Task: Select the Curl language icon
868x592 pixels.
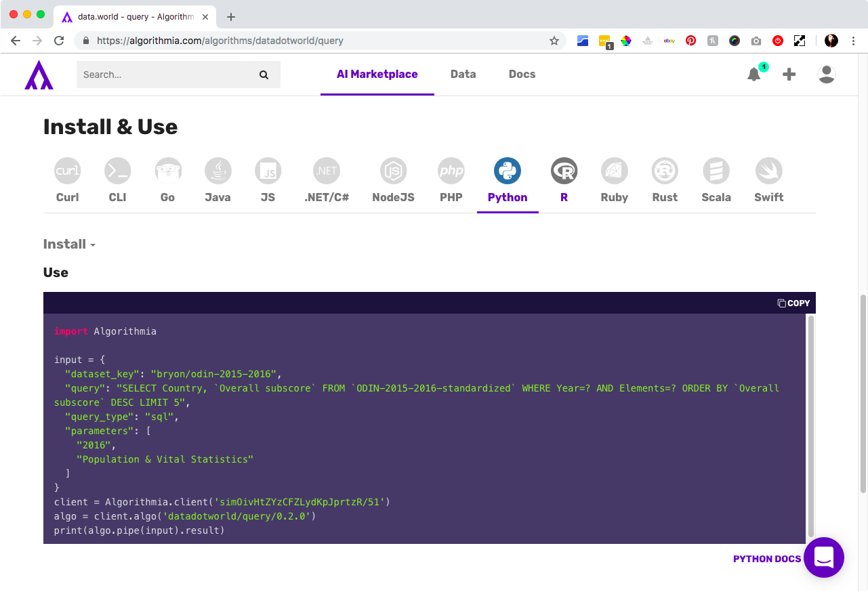Action: [67, 171]
